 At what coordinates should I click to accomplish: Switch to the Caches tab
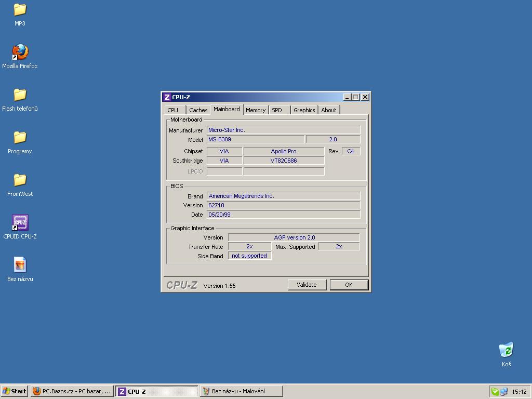[x=198, y=110]
